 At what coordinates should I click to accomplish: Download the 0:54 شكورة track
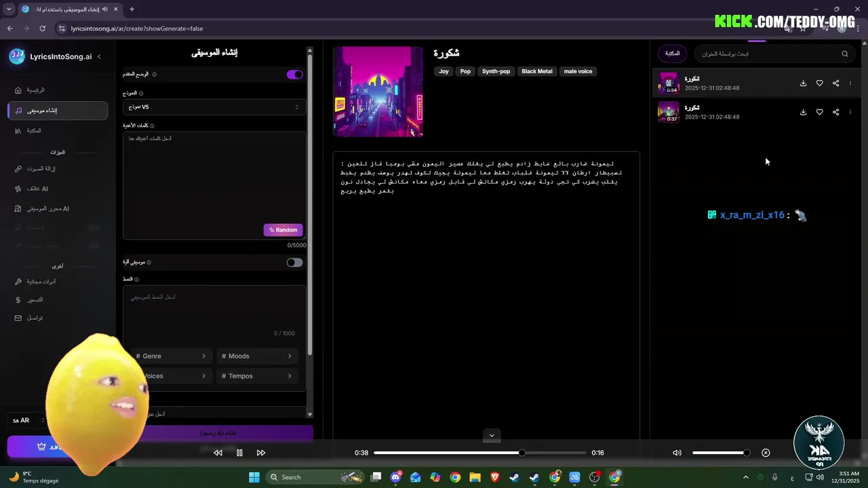pyautogui.click(x=803, y=83)
